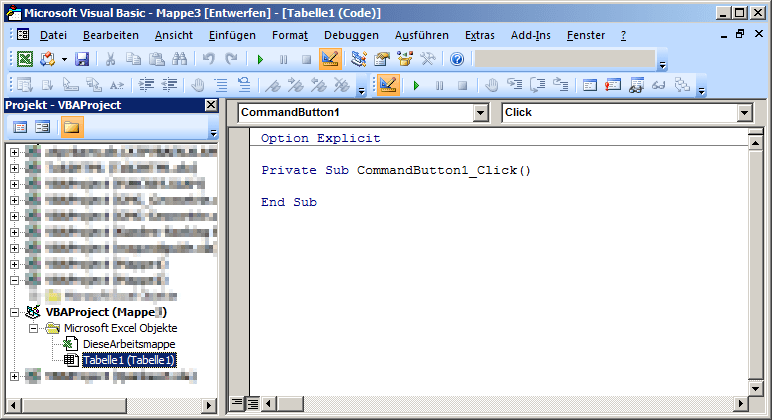
Task: Open the Einfügen menu
Action: [232, 35]
